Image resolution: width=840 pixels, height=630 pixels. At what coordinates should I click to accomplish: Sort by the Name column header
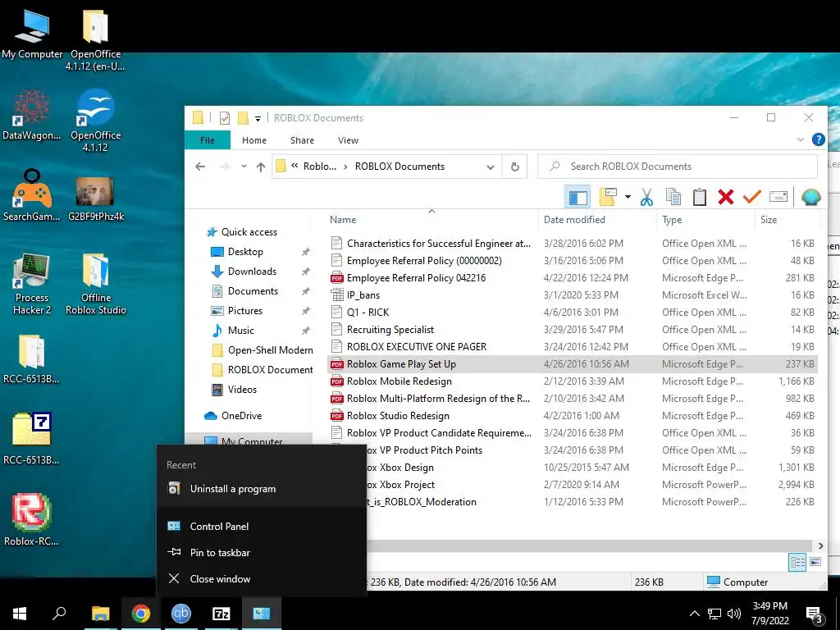click(343, 220)
